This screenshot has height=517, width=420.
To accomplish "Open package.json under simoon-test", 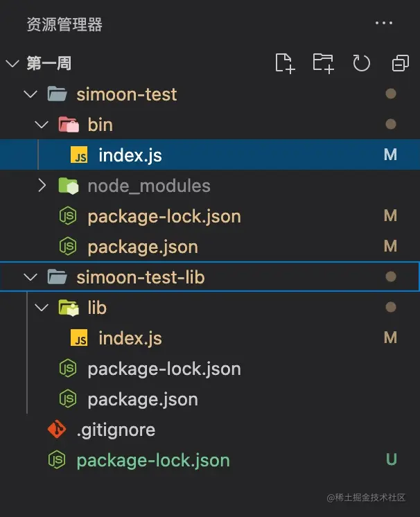I will (142, 247).
